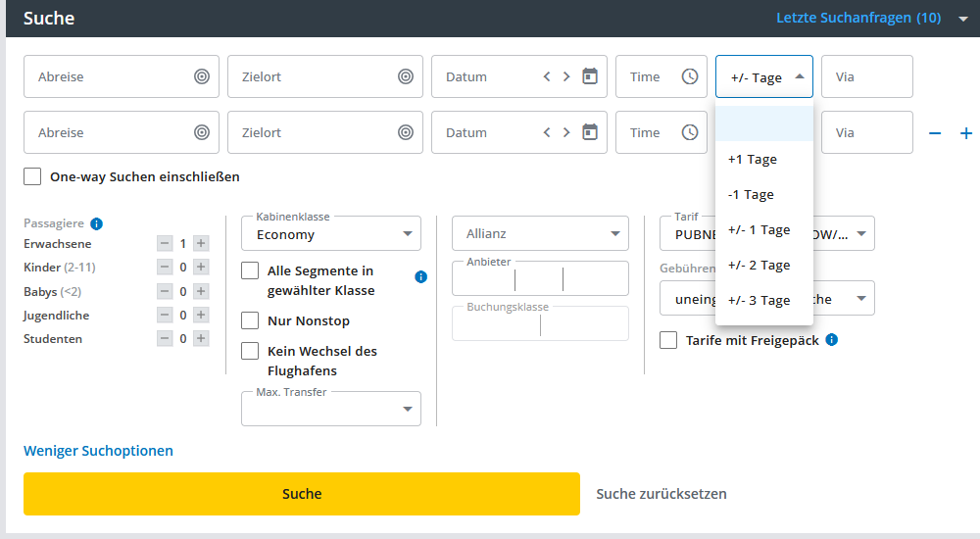Remove a flight segment with the minus icon
Viewport: 980px width, 539px height.
click(935, 133)
